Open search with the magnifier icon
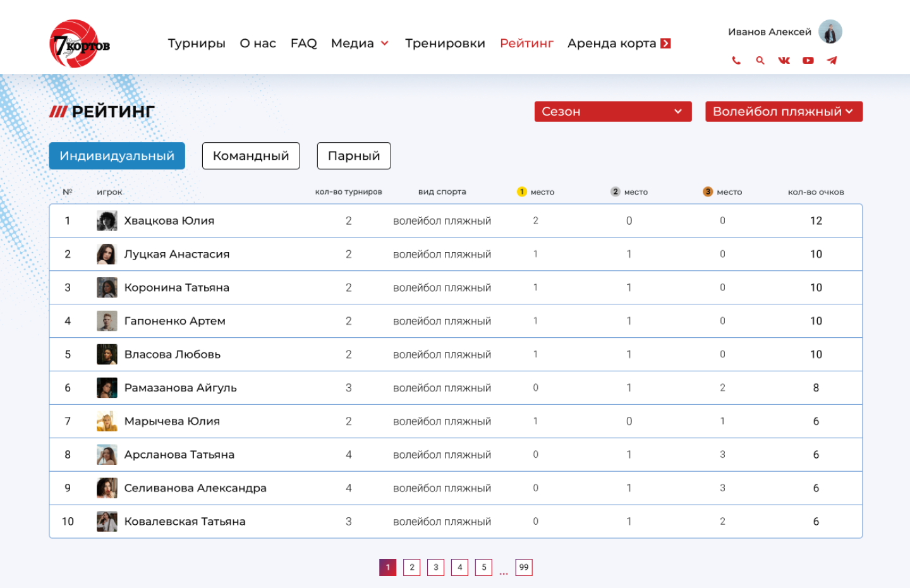Image resolution: width=910 pixels, height=588 pixels. (x=760, y=61)
